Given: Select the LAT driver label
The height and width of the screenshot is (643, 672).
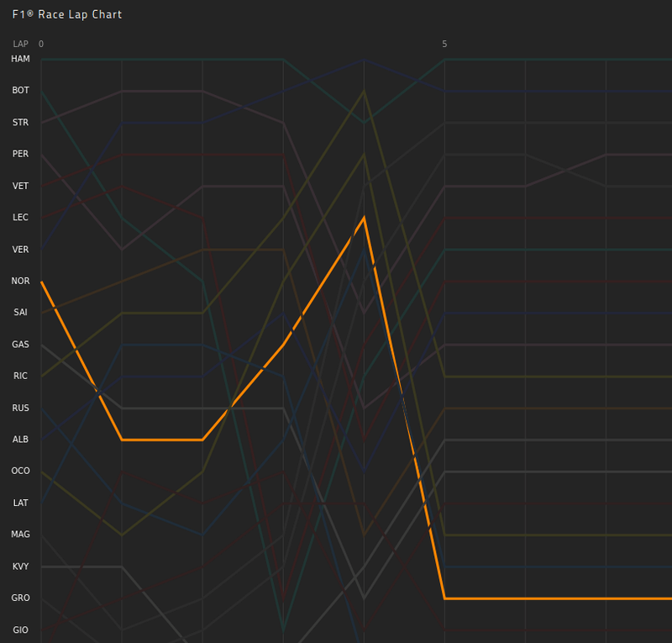Looking at the screenshot, I should click(20, 503).
